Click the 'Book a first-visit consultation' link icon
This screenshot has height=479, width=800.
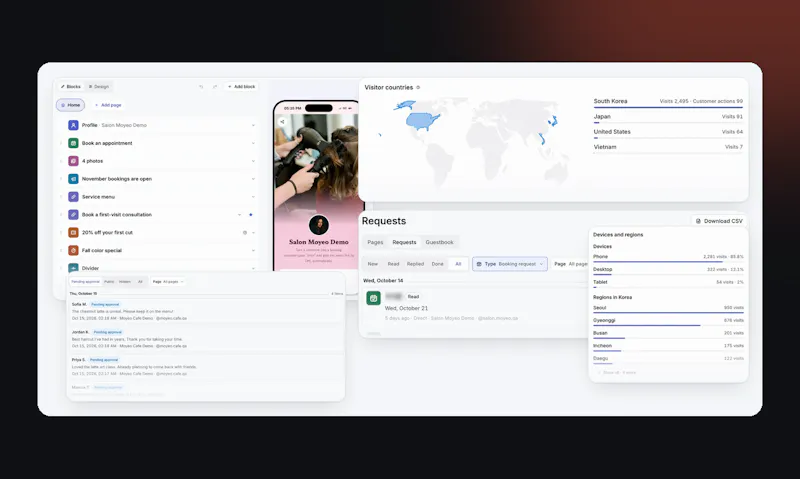coord(73,215)
